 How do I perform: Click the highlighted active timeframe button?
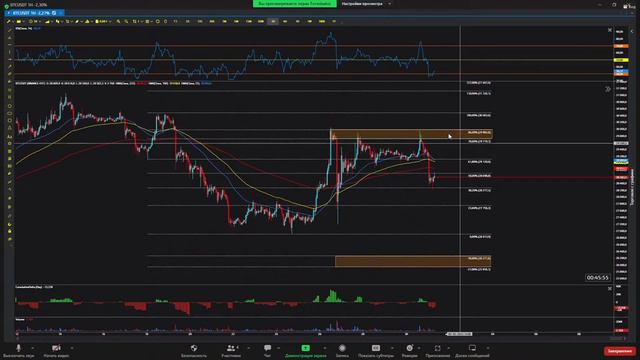coord(273,21)
